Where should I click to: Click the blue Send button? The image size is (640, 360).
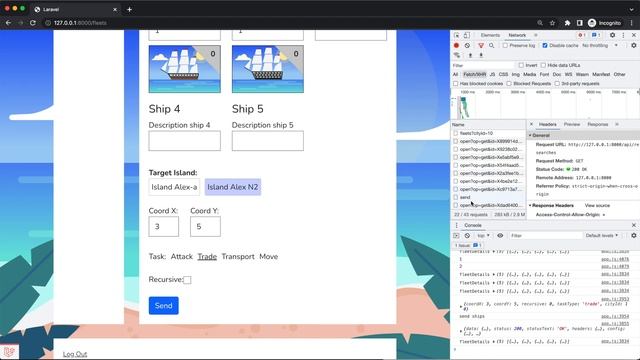pyautogui.click(x=164, y=306)
